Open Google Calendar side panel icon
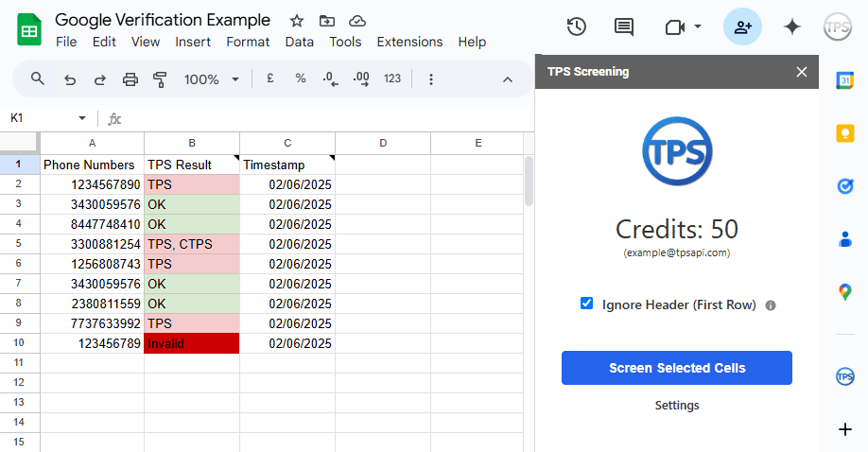 [844, 80]
